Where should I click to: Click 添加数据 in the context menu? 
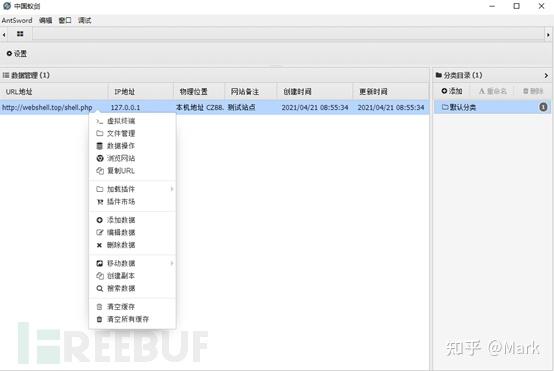pyautogui.click(x=132, y=220)
